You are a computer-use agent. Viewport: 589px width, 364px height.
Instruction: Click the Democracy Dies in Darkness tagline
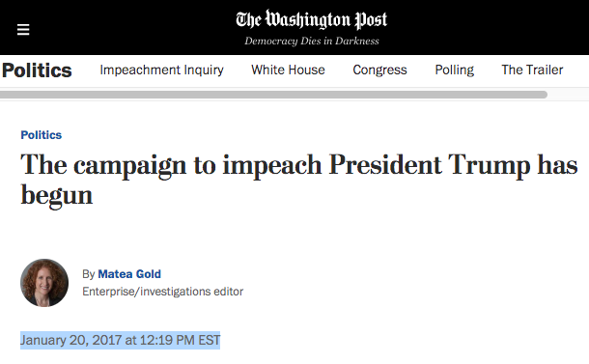tap(312, 41)
